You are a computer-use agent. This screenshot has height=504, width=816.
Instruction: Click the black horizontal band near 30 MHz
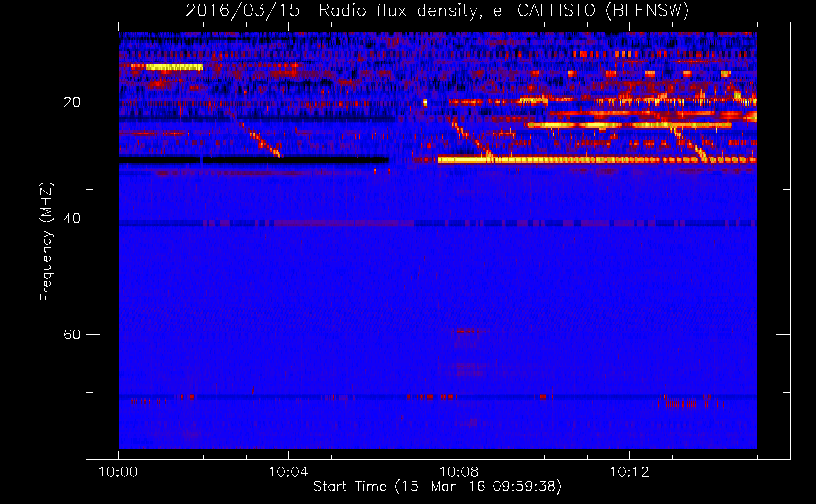[x=253, y=160]
